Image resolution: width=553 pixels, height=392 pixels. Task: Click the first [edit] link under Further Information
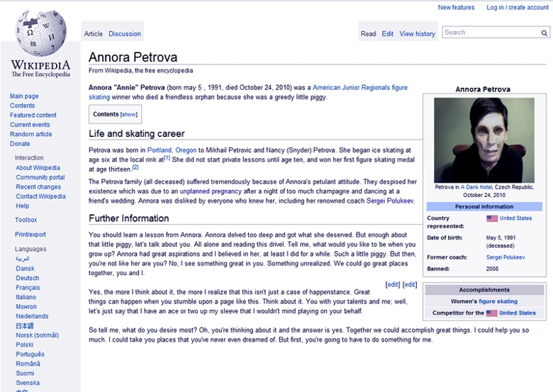click(393, 284)
